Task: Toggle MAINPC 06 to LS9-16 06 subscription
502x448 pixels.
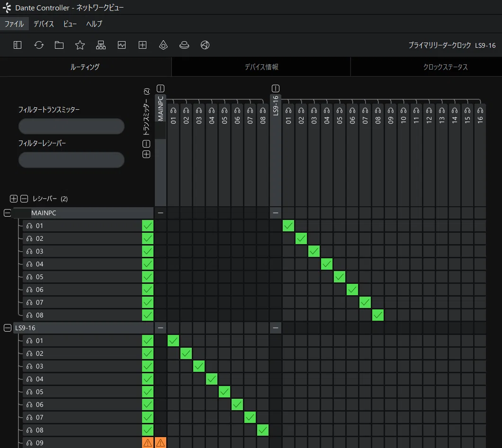Action: click(x=352, y=290)
